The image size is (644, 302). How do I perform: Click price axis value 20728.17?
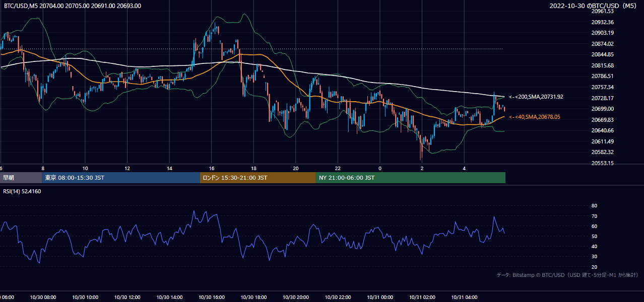point(602,98)
